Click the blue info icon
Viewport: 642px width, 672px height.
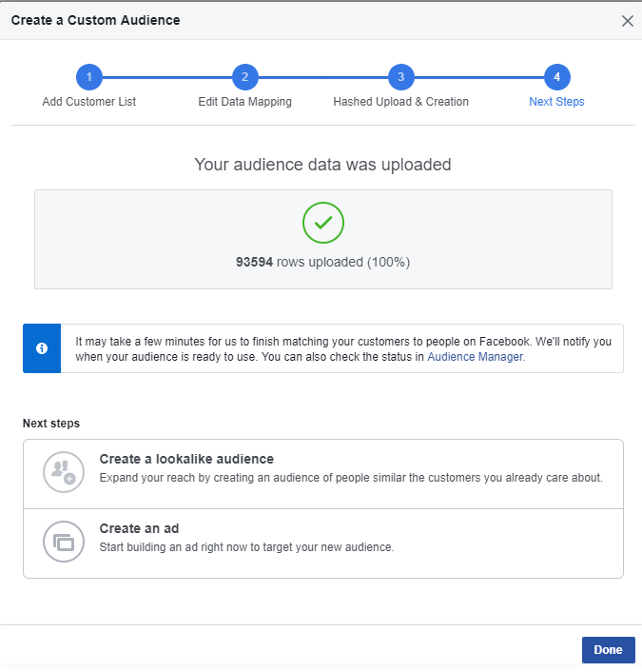42,348
